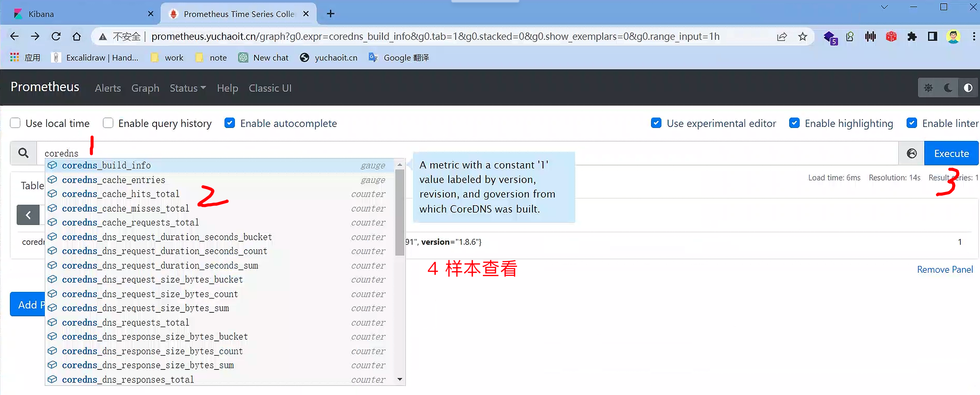
Task: Click the browser reload page icon
Action: [56, 37]
